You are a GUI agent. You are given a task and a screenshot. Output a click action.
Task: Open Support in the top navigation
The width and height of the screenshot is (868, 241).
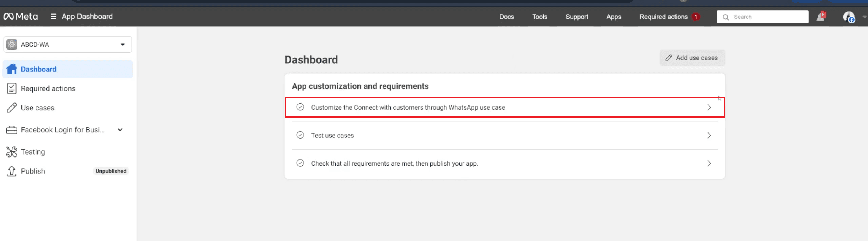click(577, 17)
